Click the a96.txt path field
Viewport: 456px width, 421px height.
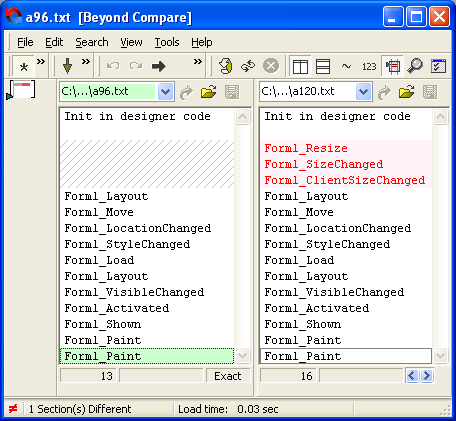click(107, 91)
